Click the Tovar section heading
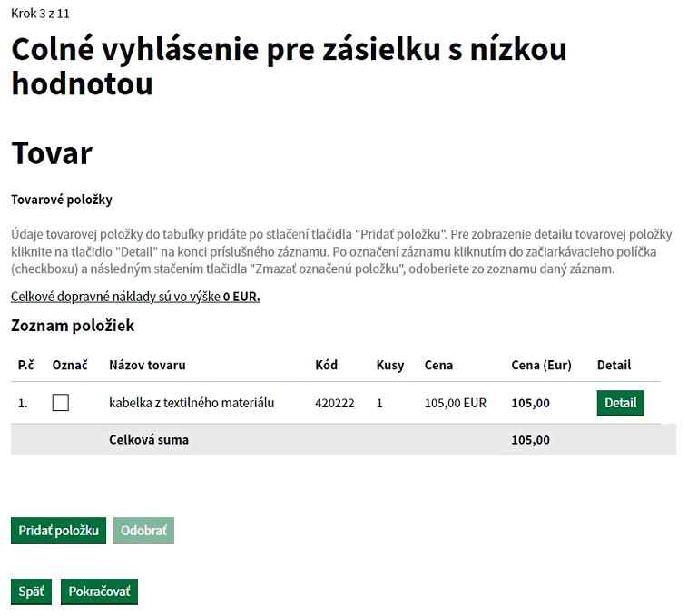688x616 pixels. 52,153
